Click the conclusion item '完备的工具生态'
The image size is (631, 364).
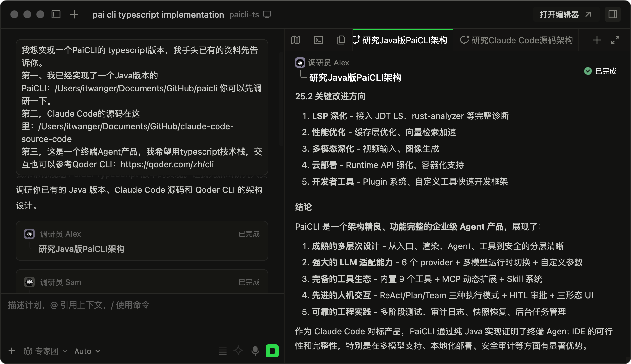(x=422, y=279)
